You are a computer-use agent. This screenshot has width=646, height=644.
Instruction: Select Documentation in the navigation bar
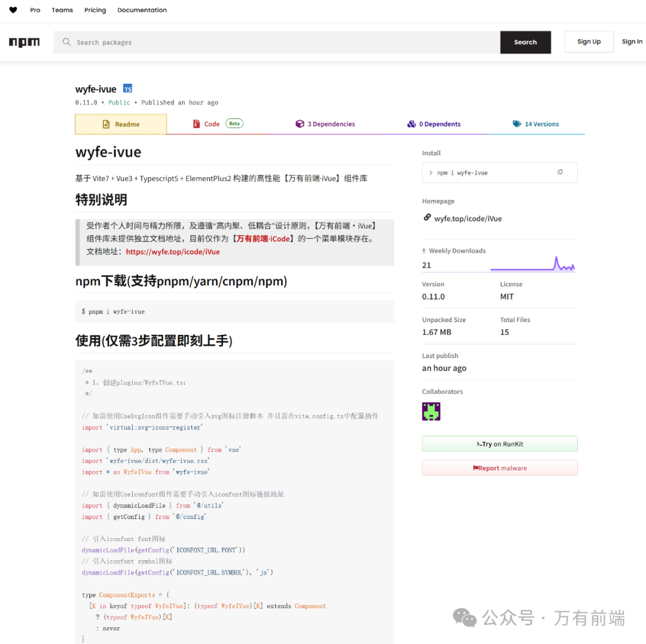(142, 10)
